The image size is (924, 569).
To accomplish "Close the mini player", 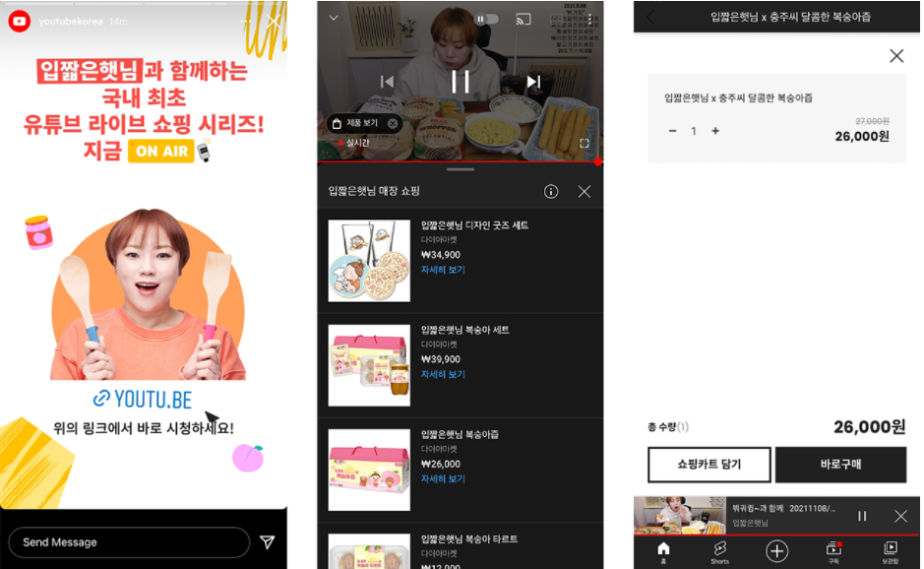I will [900, 516].
